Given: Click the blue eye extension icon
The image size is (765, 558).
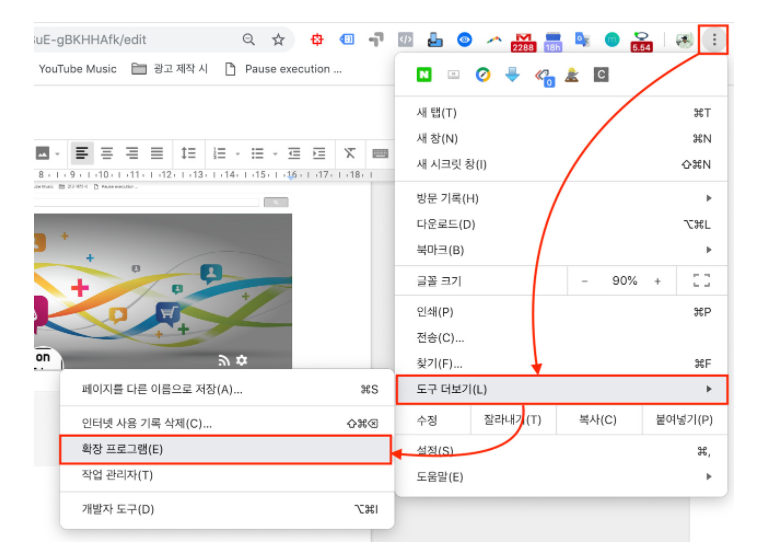Looking at the screenshot, I should [x=464, y=40].
